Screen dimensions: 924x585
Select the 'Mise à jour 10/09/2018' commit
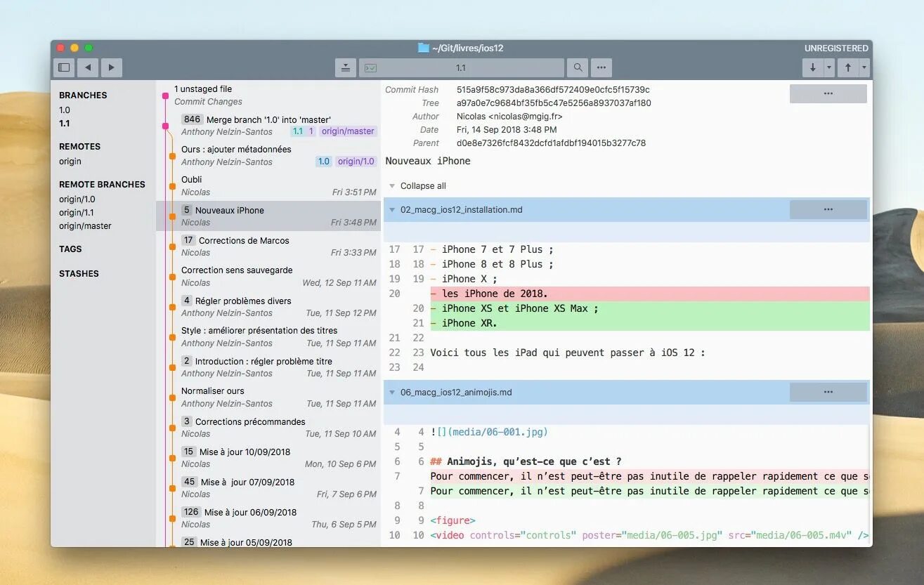click(x=268, y=458)
